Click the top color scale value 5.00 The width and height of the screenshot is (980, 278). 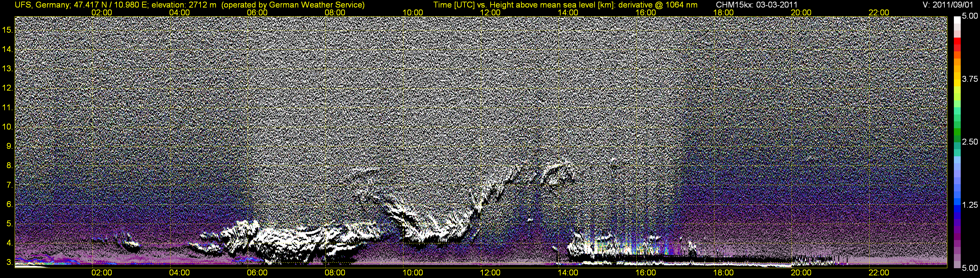(x=970, y=16)
